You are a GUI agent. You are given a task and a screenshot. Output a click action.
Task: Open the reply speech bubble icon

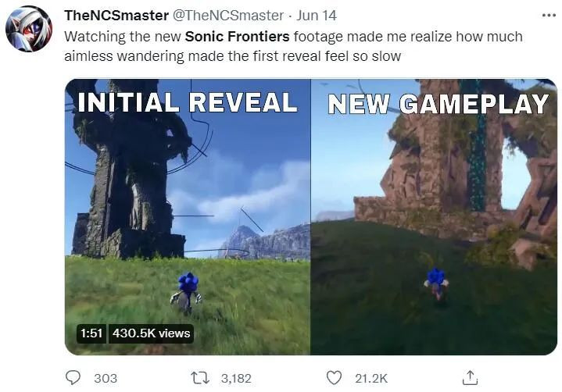tap(73, 378)
